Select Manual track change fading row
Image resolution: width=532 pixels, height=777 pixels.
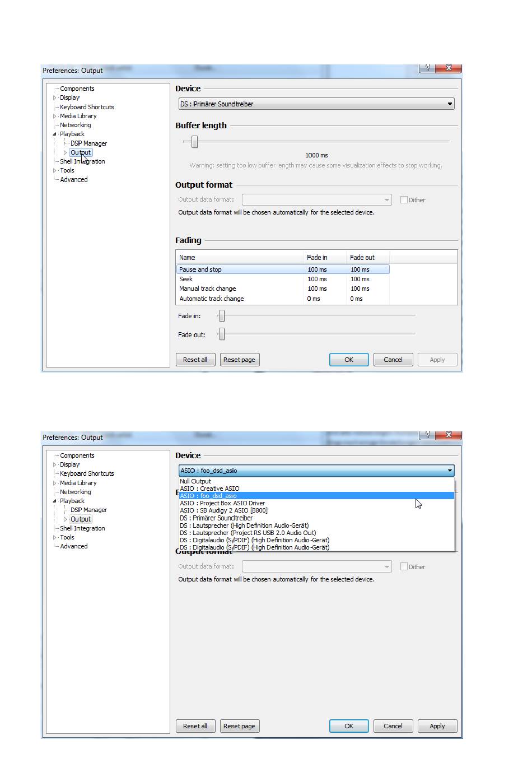(x=283, y=289)
